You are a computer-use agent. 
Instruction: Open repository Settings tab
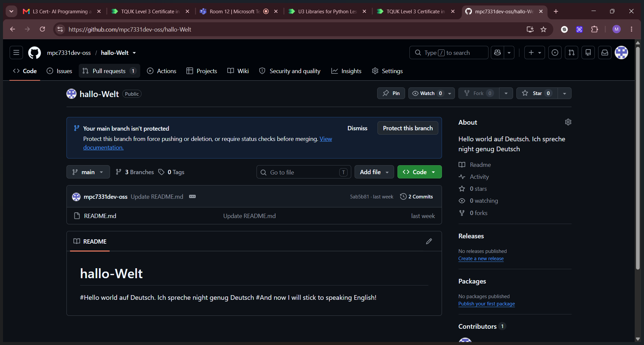point(387,71)
